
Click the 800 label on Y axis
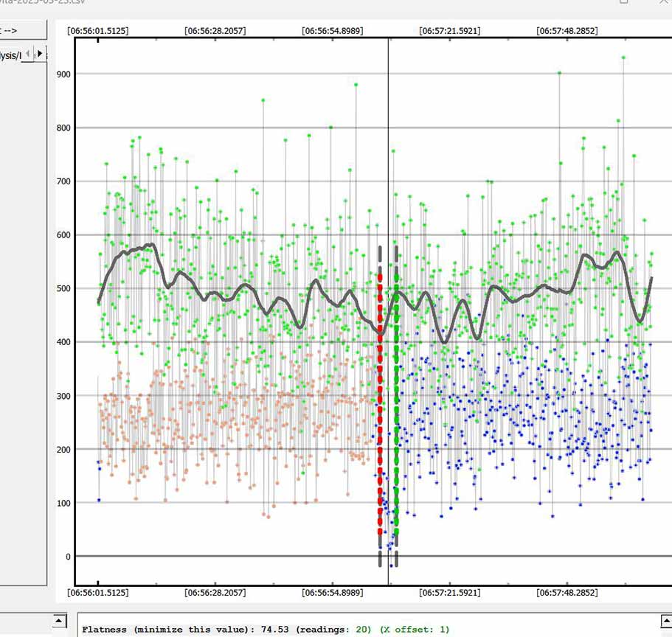coord(63,128)
